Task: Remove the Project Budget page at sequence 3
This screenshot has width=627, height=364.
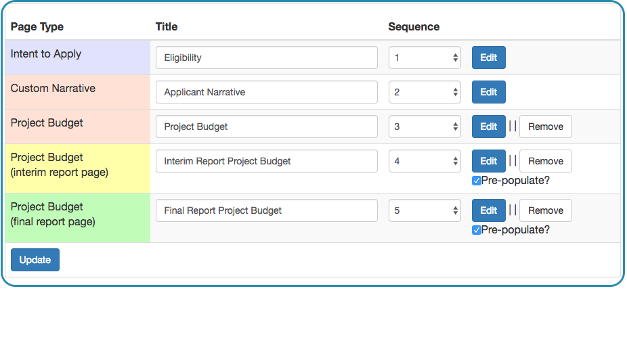Action: coord(546,127)
